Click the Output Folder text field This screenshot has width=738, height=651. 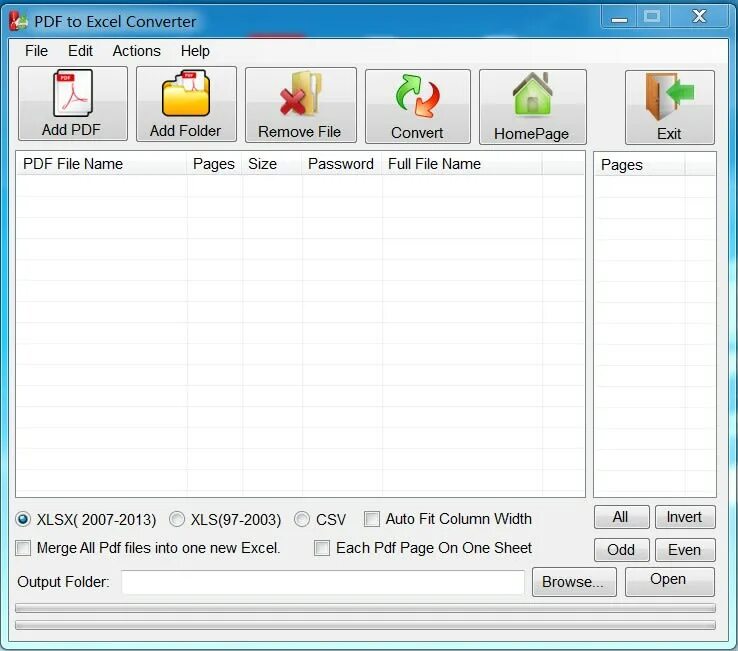[323, 582]
